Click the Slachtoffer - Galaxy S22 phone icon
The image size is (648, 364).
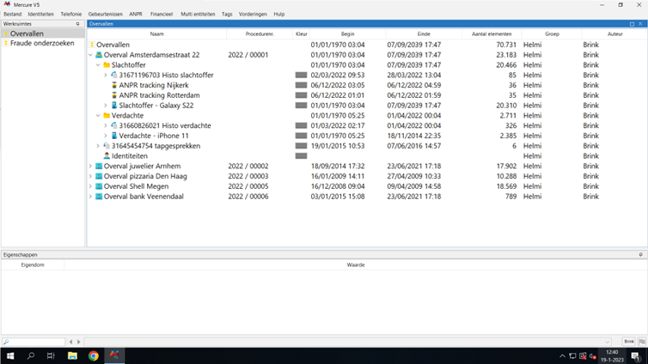[x=114, y=105]
